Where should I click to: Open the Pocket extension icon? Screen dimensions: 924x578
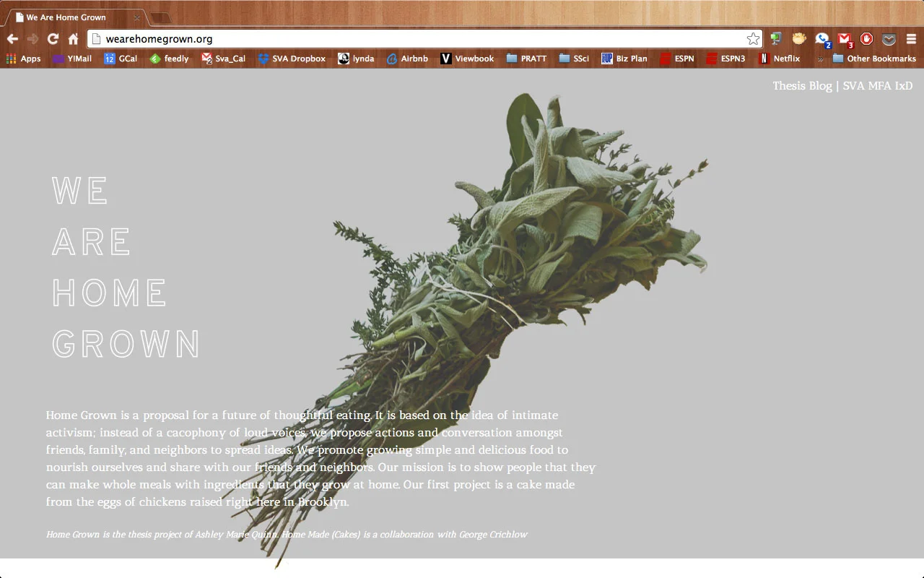point(889,39)
